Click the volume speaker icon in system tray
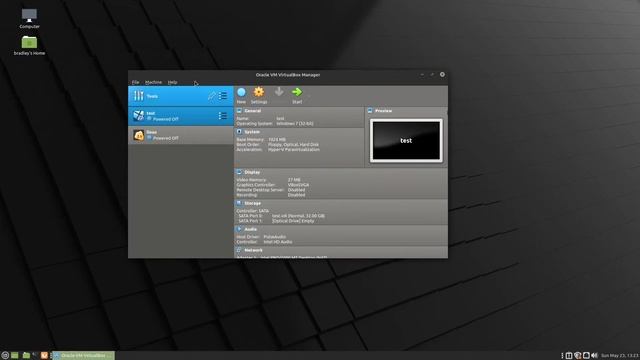Viewport: 640px width, 360px height. (594, 356)
